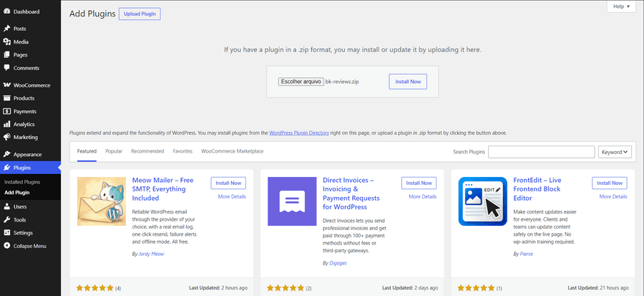Click the Pages icon in sidebar
Viewport: 644px width, 296px height.
[x=6, y=54]
